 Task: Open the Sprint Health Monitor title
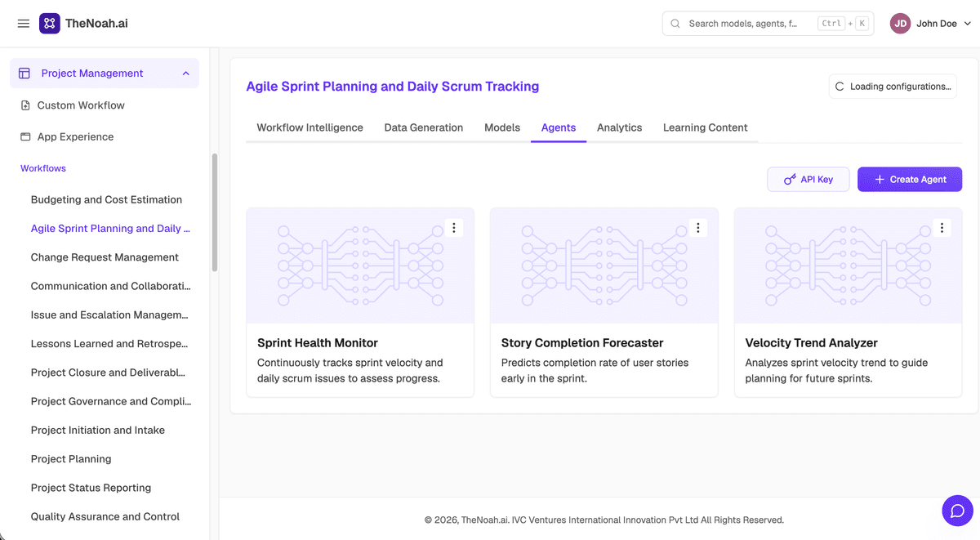(318, 343)
